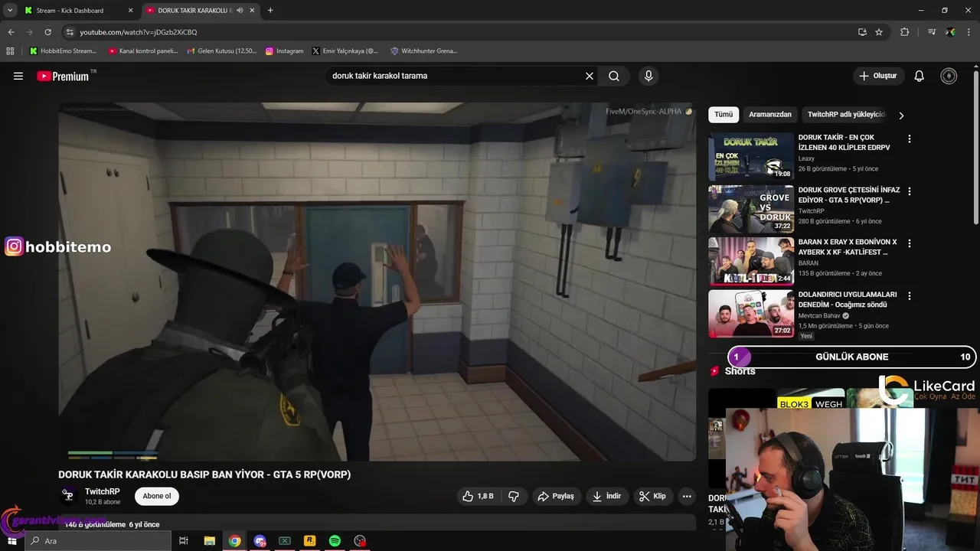
Task: Open tab search dropdown arrow
Action: pos(10,11)
